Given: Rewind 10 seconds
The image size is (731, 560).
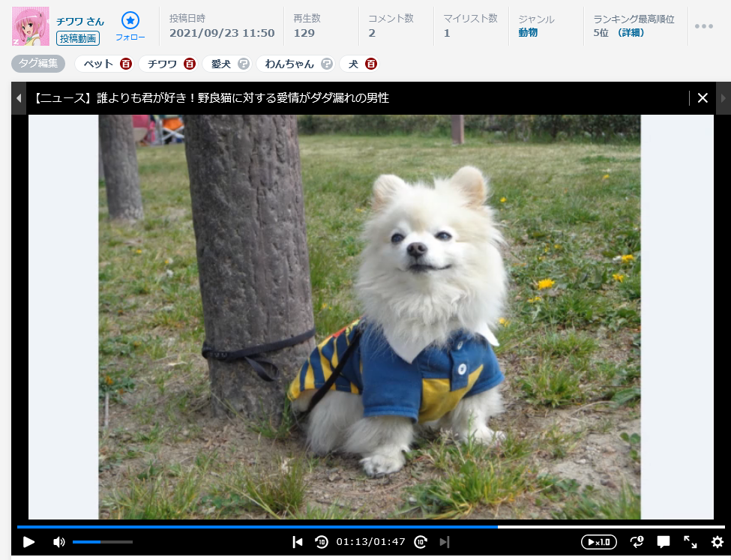Looking at the screenshot, I should tap(321, 542).
